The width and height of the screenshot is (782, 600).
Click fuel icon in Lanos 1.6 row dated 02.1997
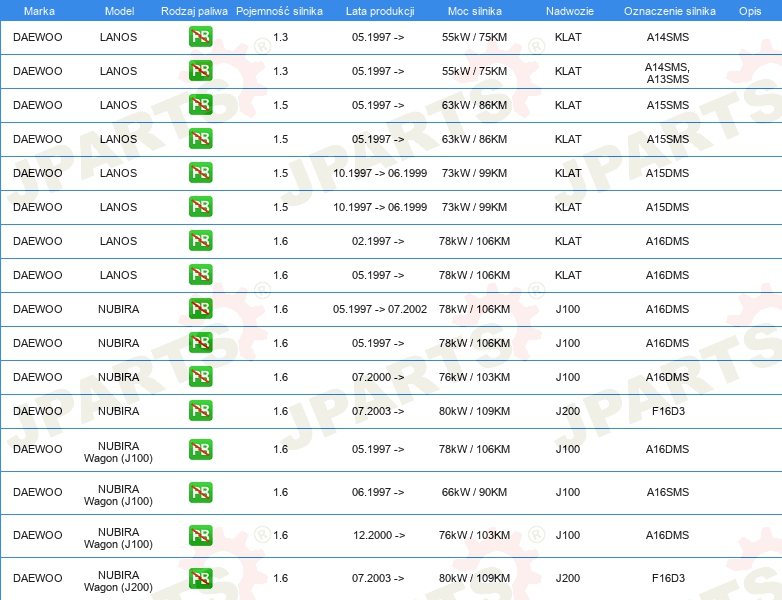click(200, 241)
